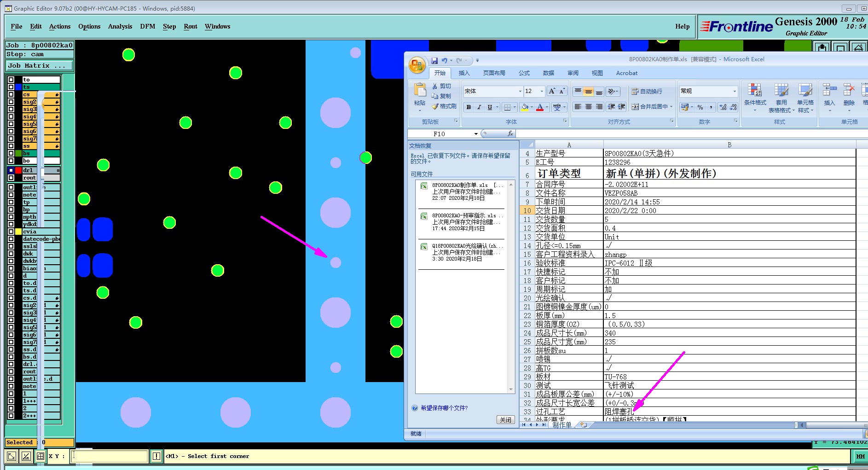The width and height of the screenshot is (868, 470).
Task: Click the Decrease Font Size icon
Action: (561, 91)
